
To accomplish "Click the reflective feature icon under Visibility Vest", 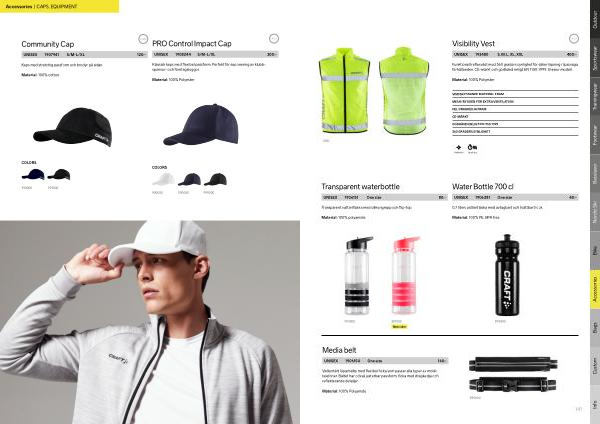I will click(458, 147).
